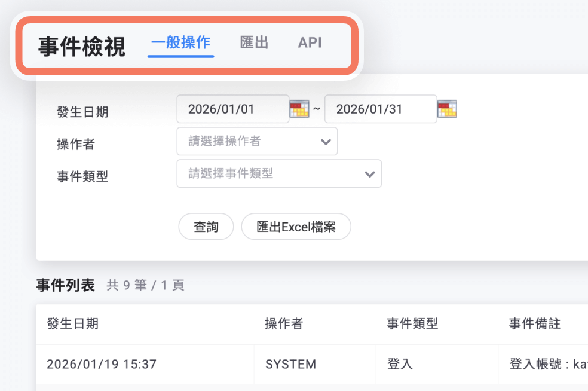Image resolution: width=588 pixels, height=391 pixels.
Task: Click the chevron on the event type selector
Action: tap(369, 173)
